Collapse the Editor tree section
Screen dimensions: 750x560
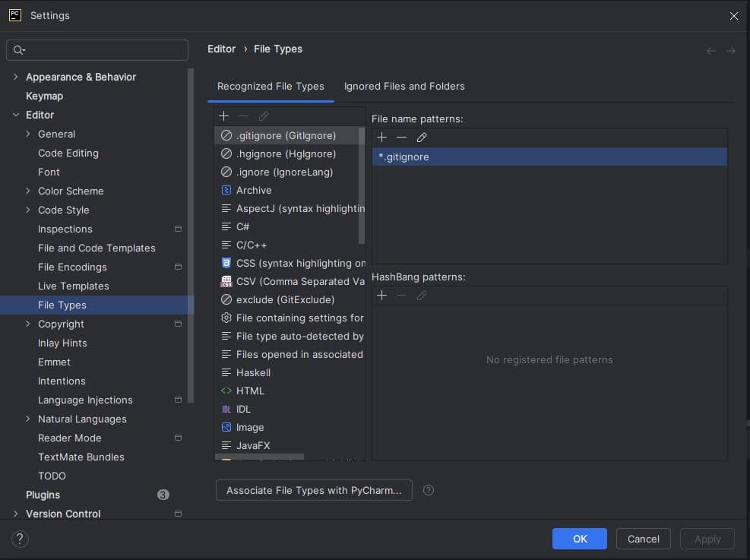pos(16,115)
